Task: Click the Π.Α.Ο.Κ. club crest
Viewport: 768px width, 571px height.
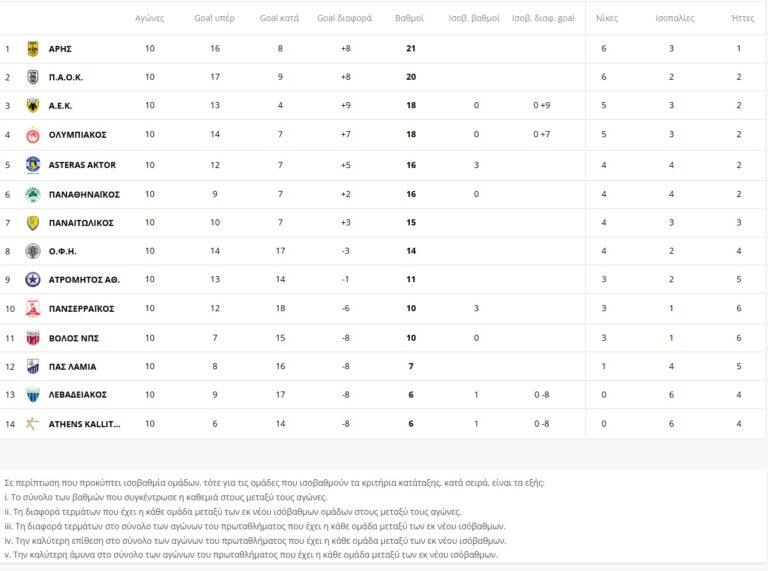Action: point(32,77)
